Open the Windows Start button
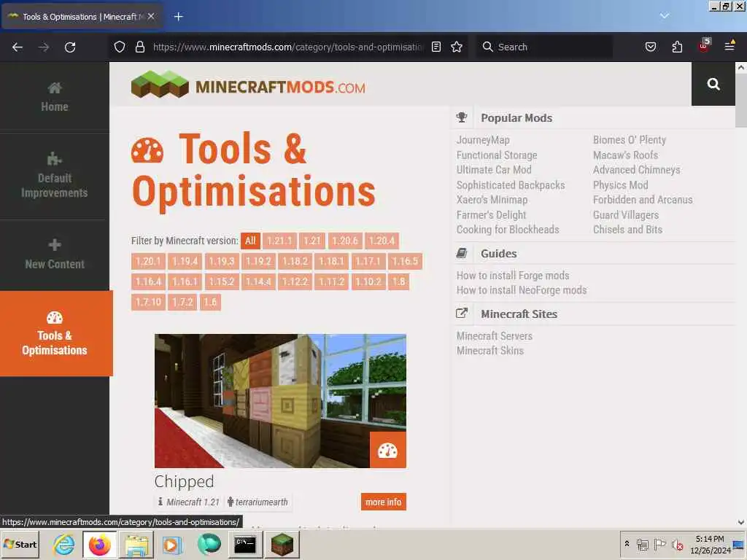747x560 pixels. (20, 545)
